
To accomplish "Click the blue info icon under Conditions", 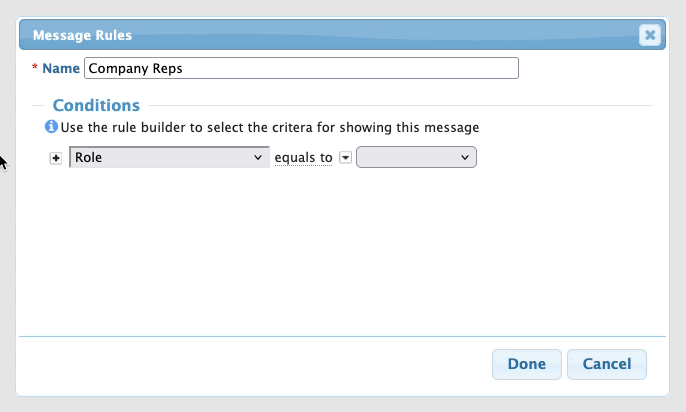I will (x=51, y=127).
